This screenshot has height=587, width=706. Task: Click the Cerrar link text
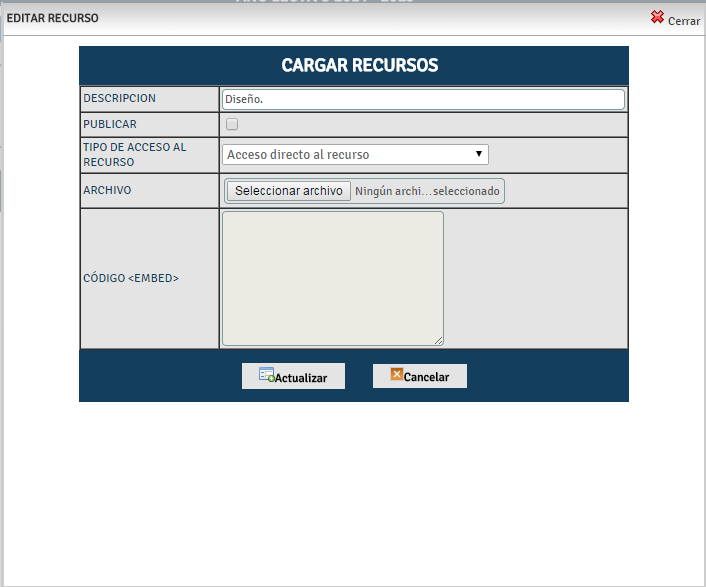[683, 21]
